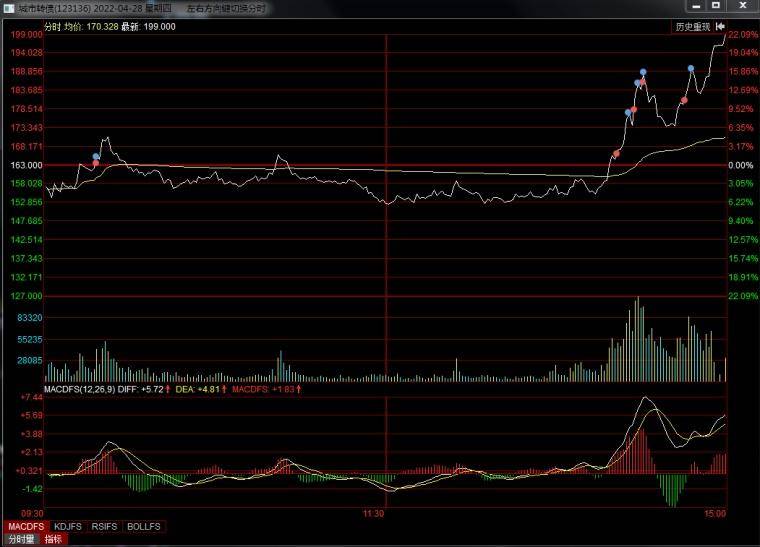Click the -1.42 MACD axis label
760x547 pixels.
click(x=32, y=489)
